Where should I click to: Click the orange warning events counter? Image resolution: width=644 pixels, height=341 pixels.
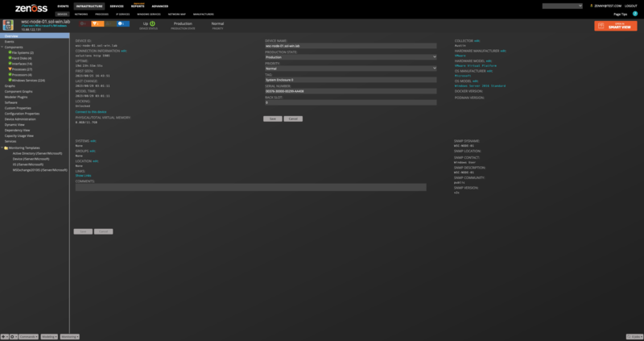[97, 24]
